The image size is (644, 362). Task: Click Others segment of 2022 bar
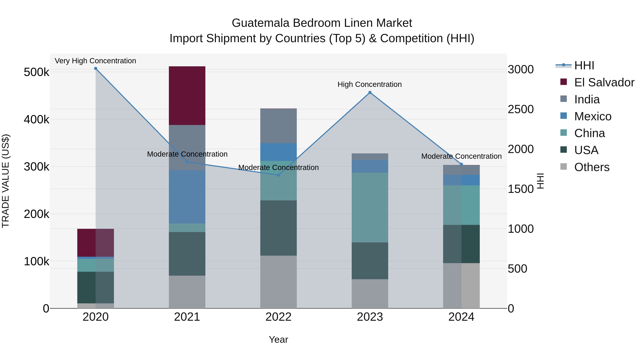[279, 282]
